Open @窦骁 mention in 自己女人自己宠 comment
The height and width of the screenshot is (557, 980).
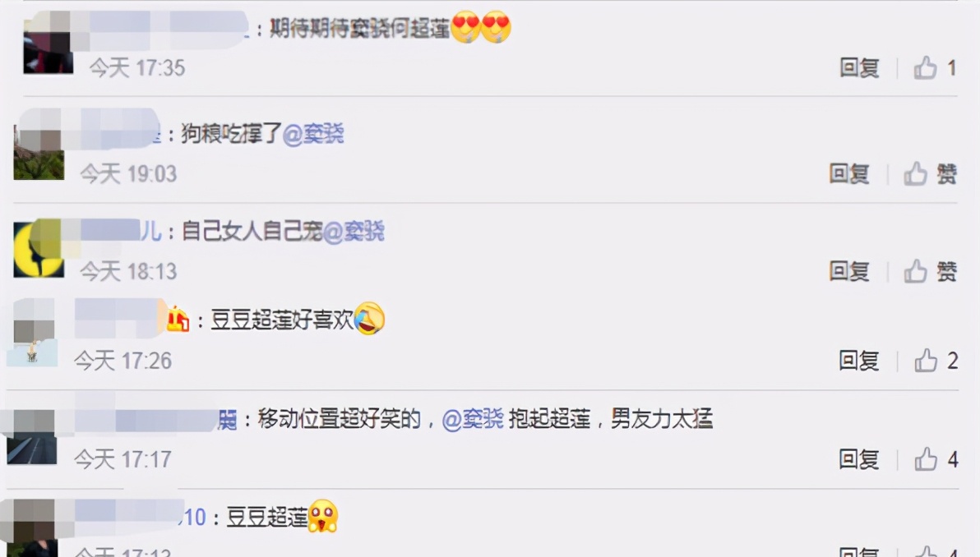coord(354,232)
